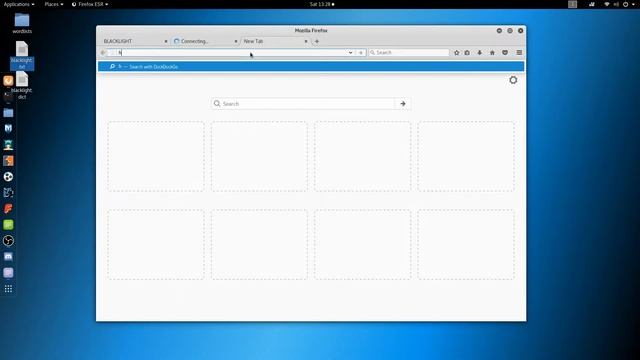Open new tab page settings gear
The image size is (640, 360).
pyautogui.click(x=513, y=80)
